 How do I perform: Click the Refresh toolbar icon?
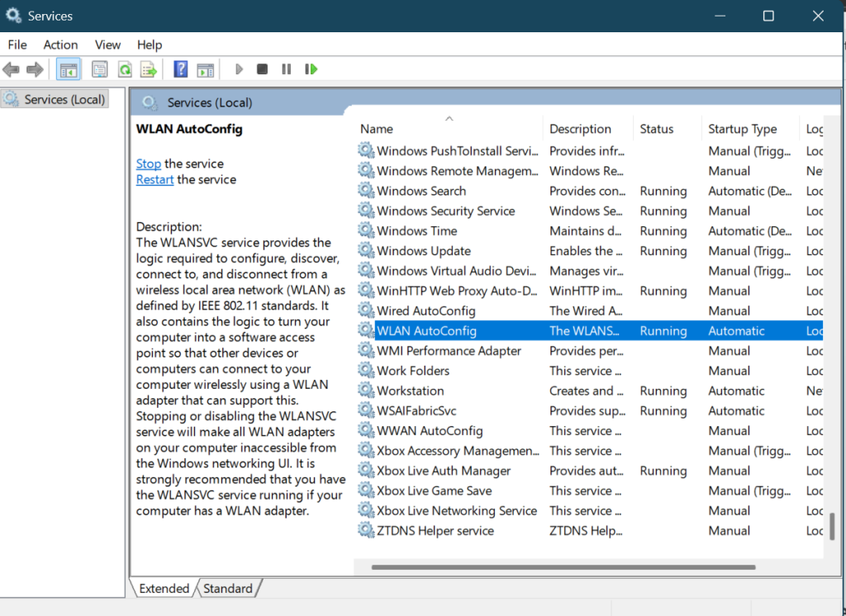coord(125,69)
